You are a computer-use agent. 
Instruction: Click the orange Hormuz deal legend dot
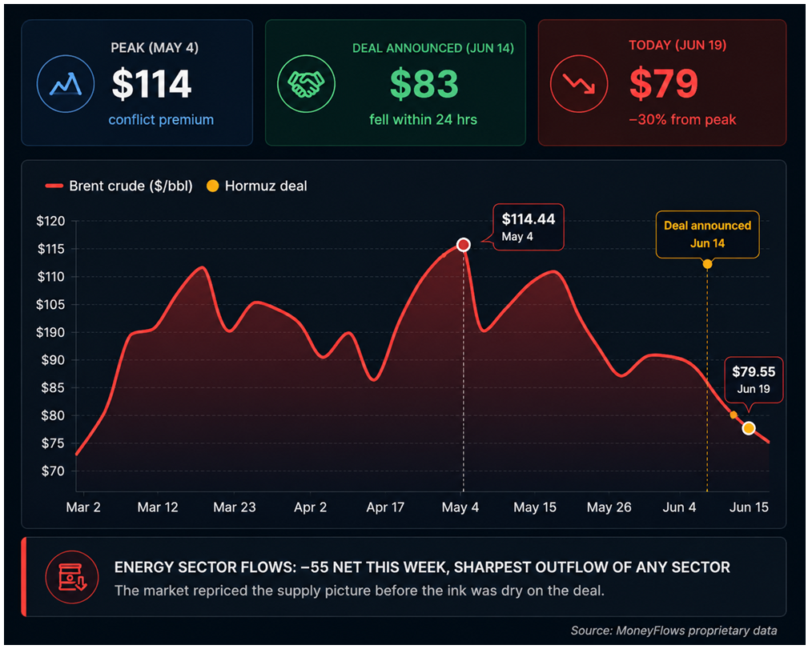click(212, 186)
